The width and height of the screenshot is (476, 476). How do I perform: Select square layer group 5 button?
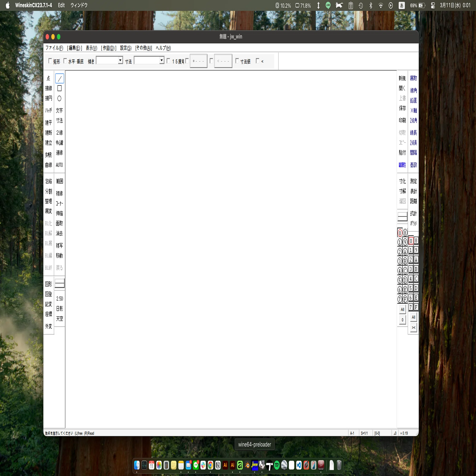click(411, 288)
